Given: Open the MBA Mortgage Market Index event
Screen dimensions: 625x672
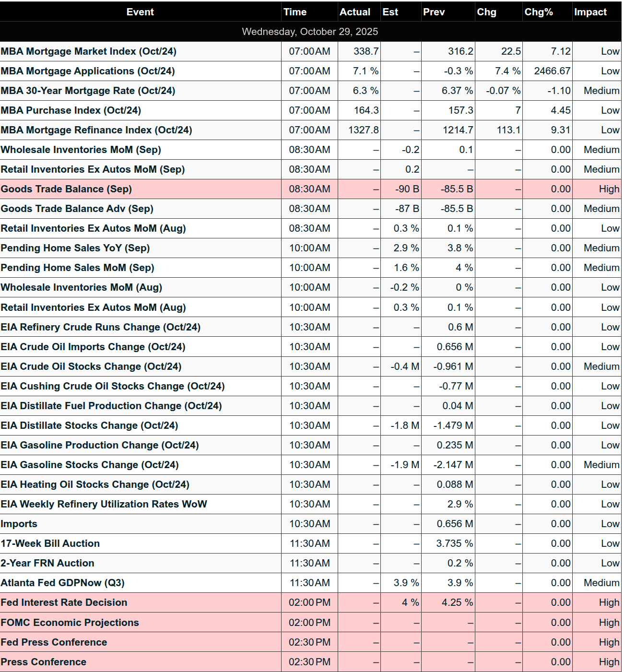Looking at the screenshot, I should (x=88, y=51).
